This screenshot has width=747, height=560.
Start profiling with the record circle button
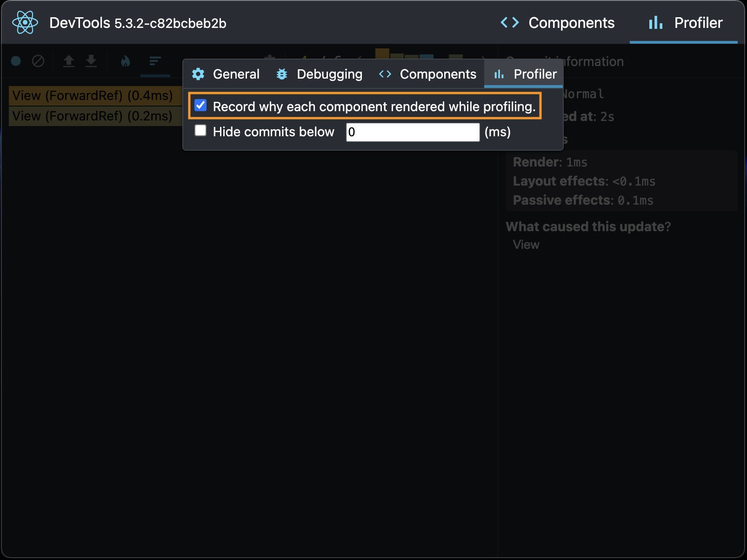16,61
